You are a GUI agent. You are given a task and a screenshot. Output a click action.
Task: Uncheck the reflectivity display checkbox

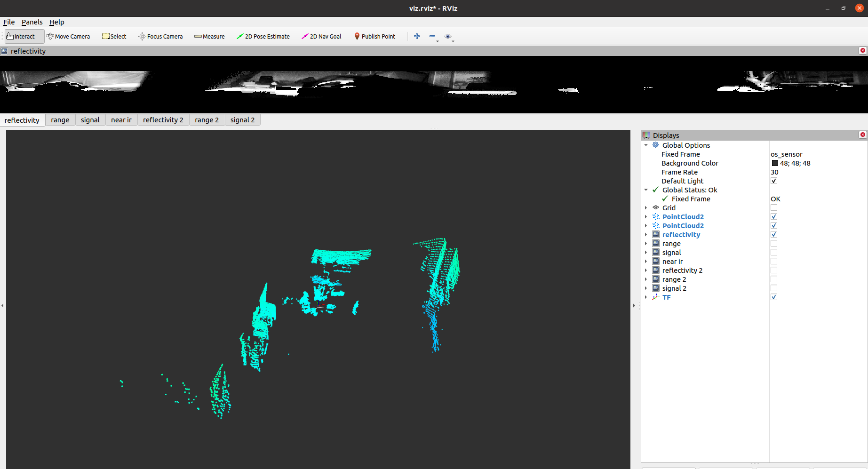pos(774,234)
